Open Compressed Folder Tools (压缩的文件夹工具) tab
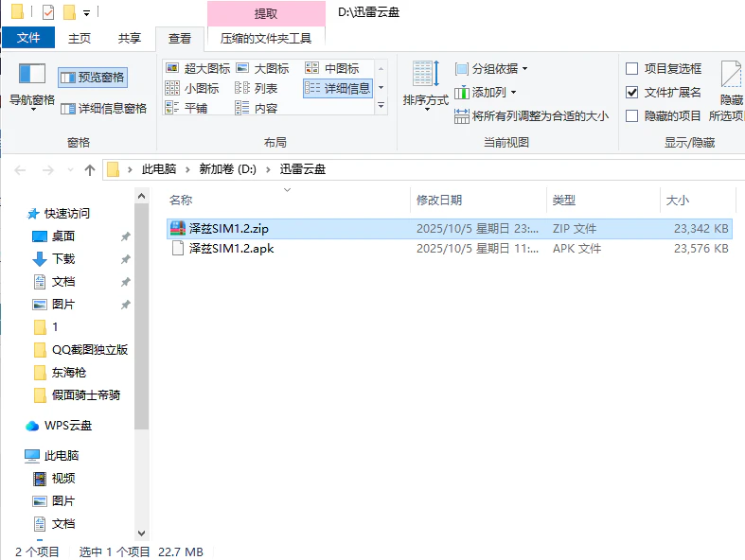Viewport: 745px width, 560px height. [x=266, y=39]
